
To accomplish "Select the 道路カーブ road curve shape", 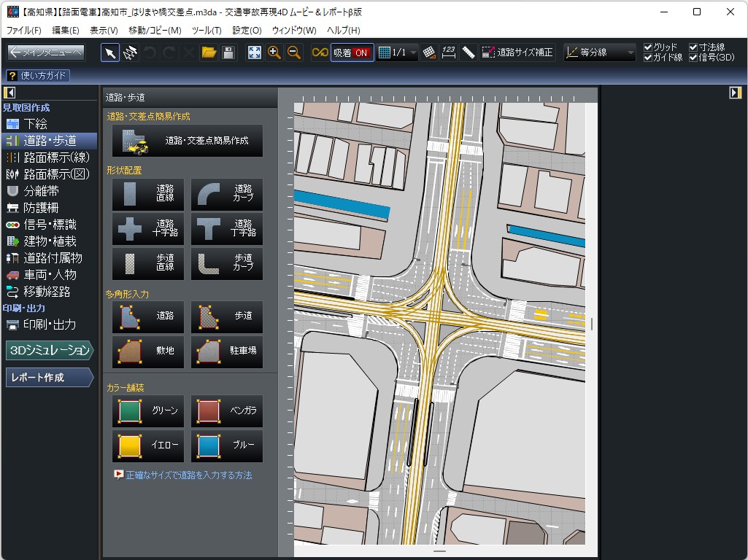I will coord(227,193).
